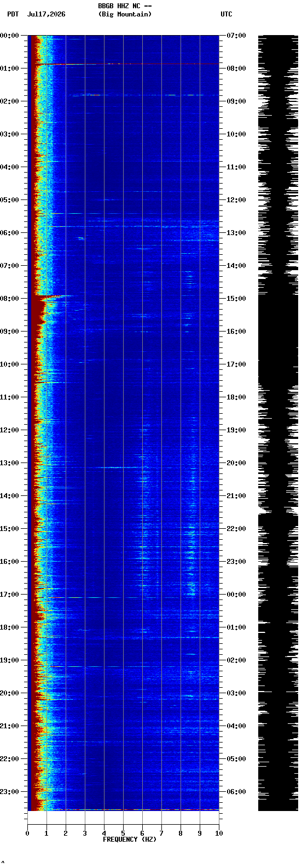Click the Jul17,2026 date label
This screenshot has width=302, height=868.
(x=46, y=14)
